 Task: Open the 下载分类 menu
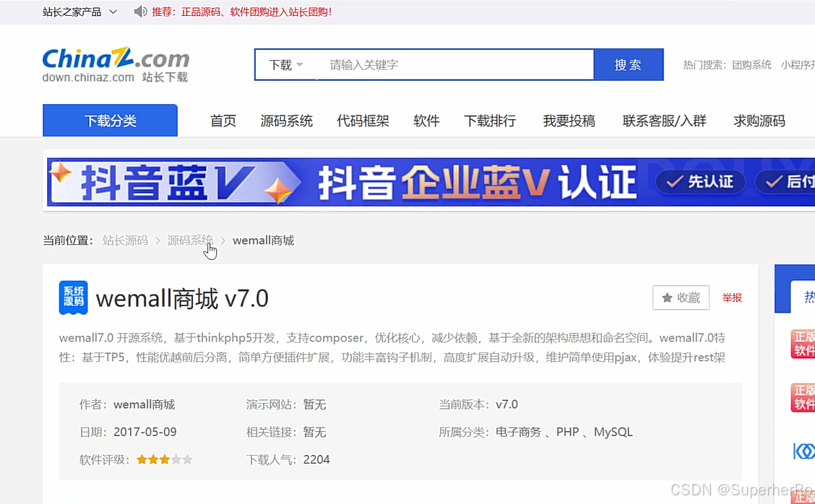pyautogui.click(x=111, y=121)
